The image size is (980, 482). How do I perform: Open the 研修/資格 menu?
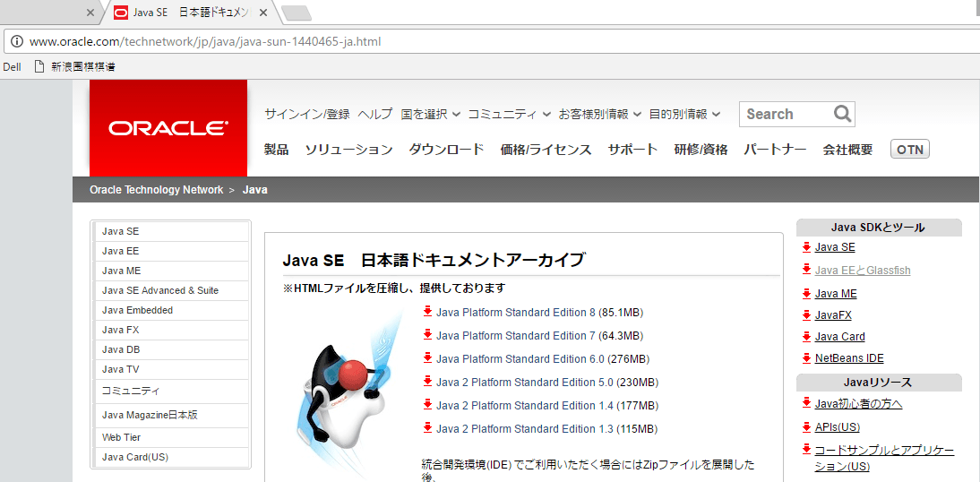click(x=701, y=150)
